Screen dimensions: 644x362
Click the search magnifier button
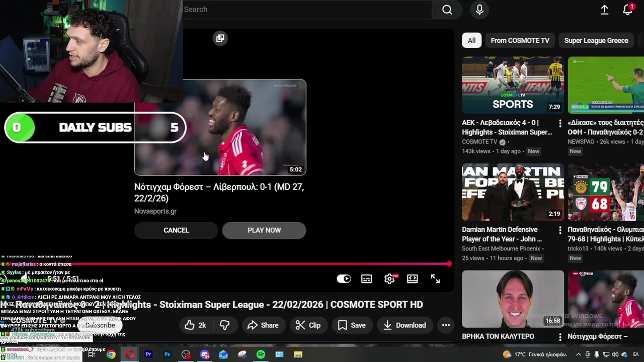[447, 10]
